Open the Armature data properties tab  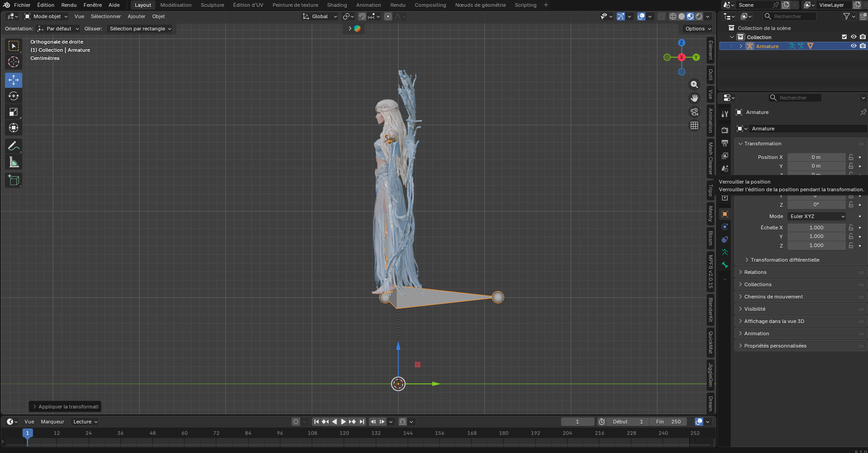pos(725,252)
